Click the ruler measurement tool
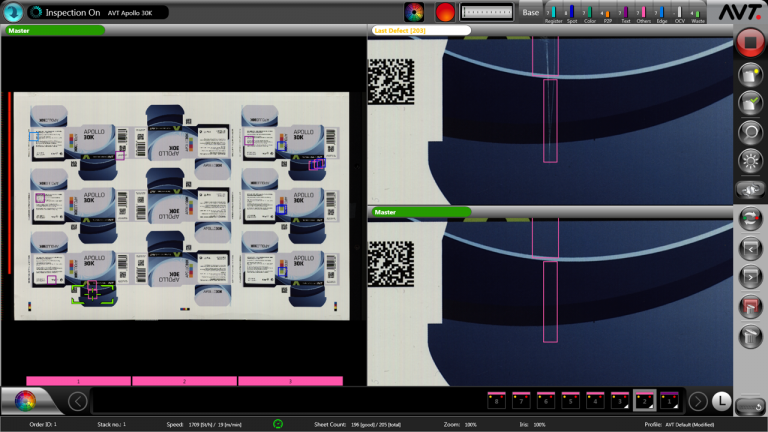The image size is (768, 432). tap(486, 12)
